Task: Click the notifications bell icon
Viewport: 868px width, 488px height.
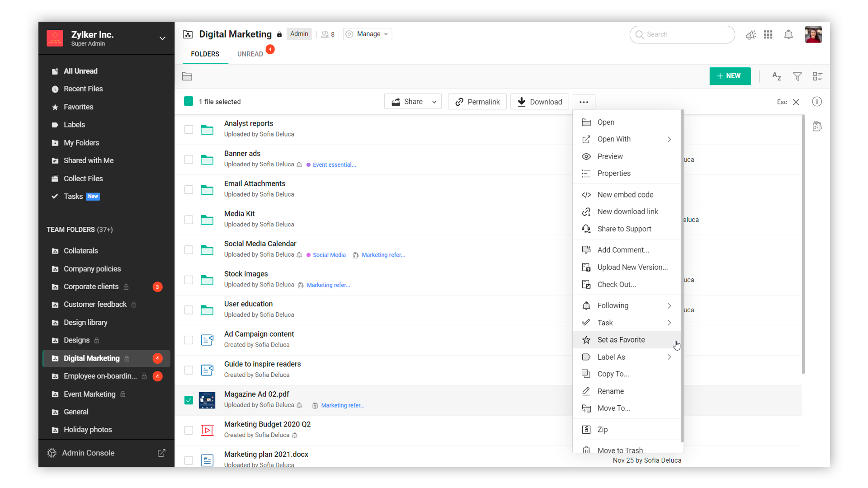Action: [788, 35]
